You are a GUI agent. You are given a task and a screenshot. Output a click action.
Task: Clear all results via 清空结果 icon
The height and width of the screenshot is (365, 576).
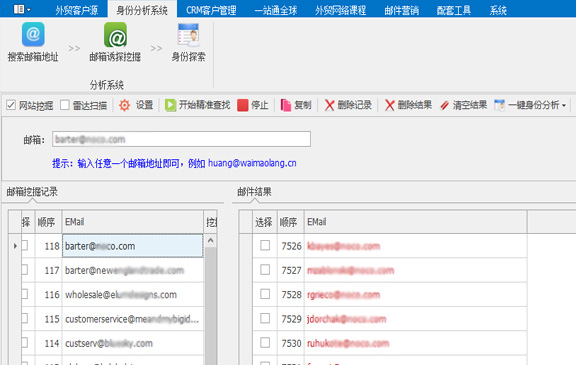444,105
